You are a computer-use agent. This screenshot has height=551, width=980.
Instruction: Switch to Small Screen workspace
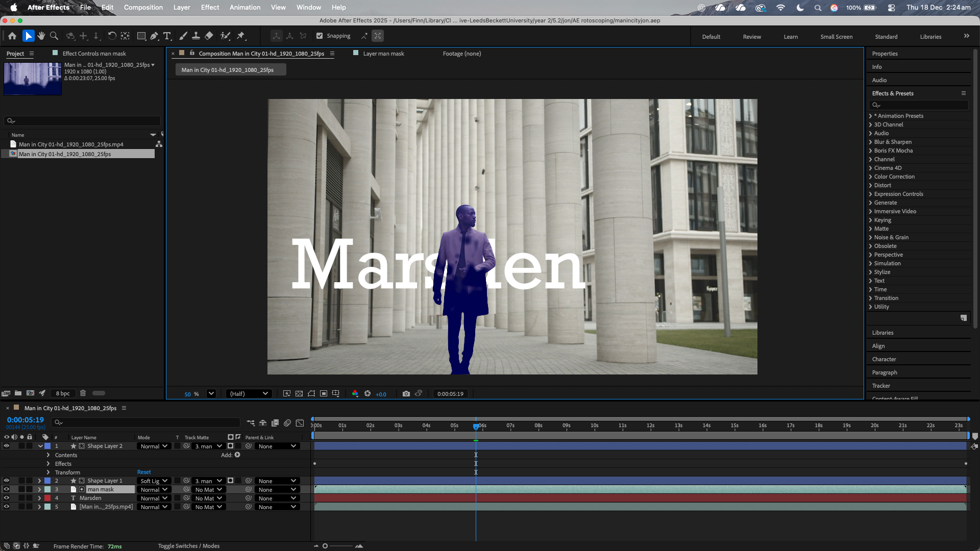tap(836, 37)
